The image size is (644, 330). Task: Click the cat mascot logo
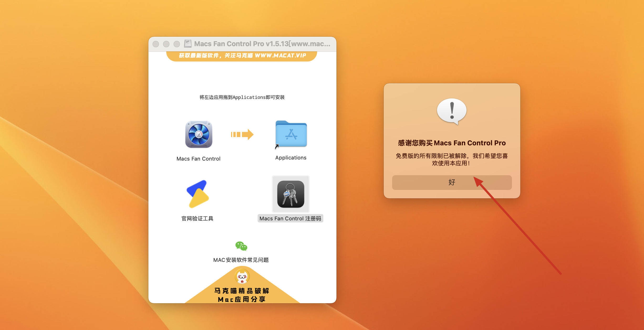[242, 276]
